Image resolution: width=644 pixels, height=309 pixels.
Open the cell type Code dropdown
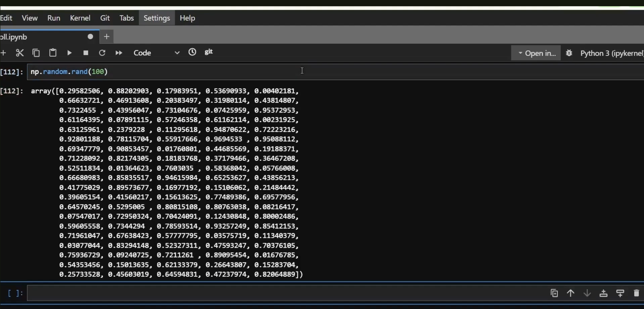[156, 53]
